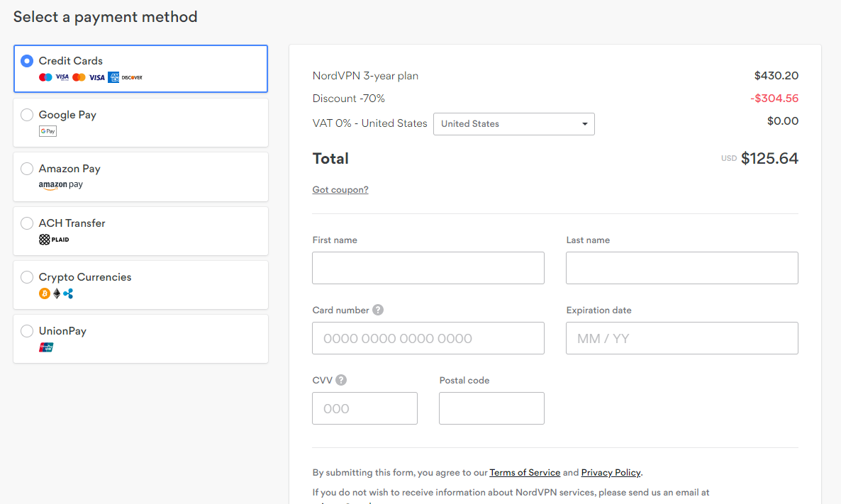Click into the Card number field
The image size is (841, 504).
(428, 338)
